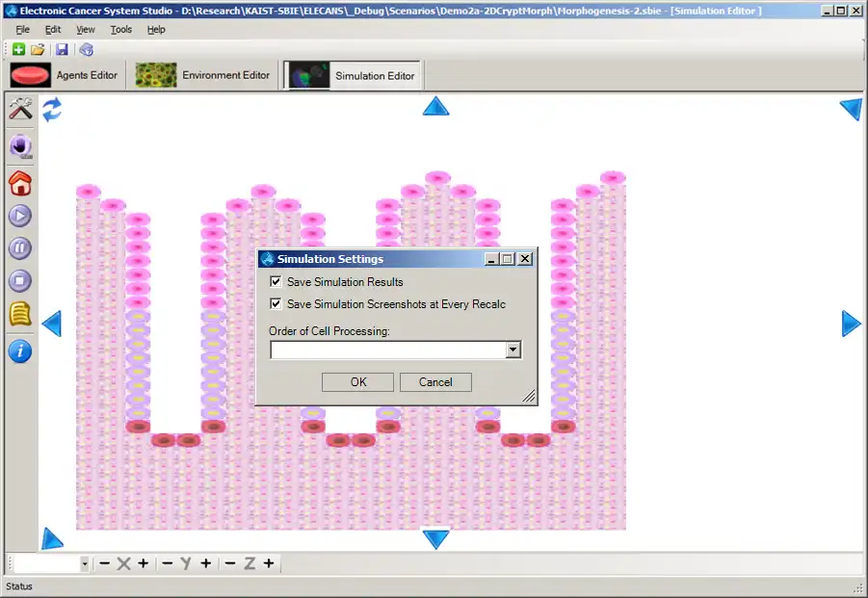Save using the blue floppy disk icon
This screenshot has height=598, width=868.
(x=62, y=50)
